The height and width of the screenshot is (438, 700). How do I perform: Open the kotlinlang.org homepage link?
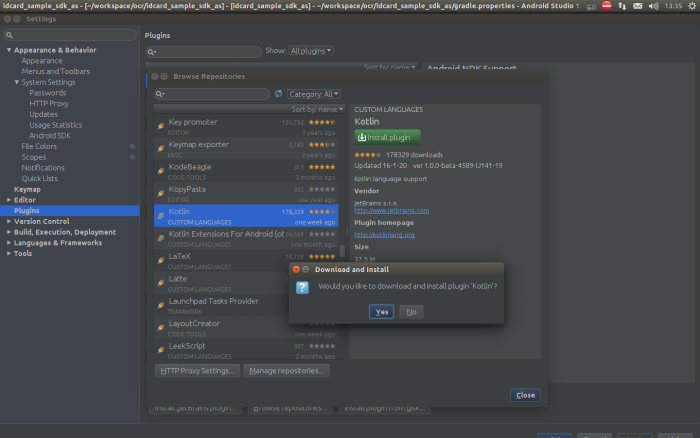[384, 234]
